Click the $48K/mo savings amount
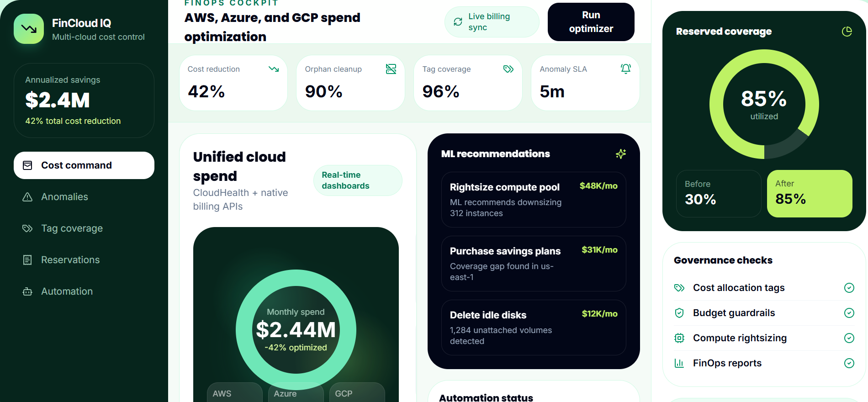The width and height of the screenshot is (868, 402). pyautogui.click(x=598, y=186)
